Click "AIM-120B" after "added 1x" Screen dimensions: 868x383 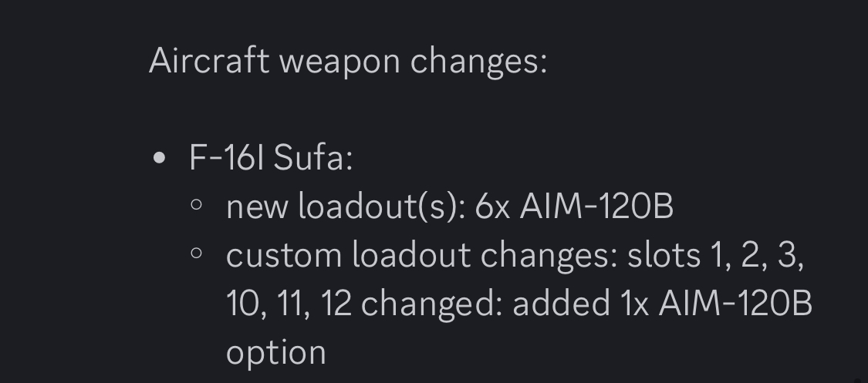pos(735,304)
